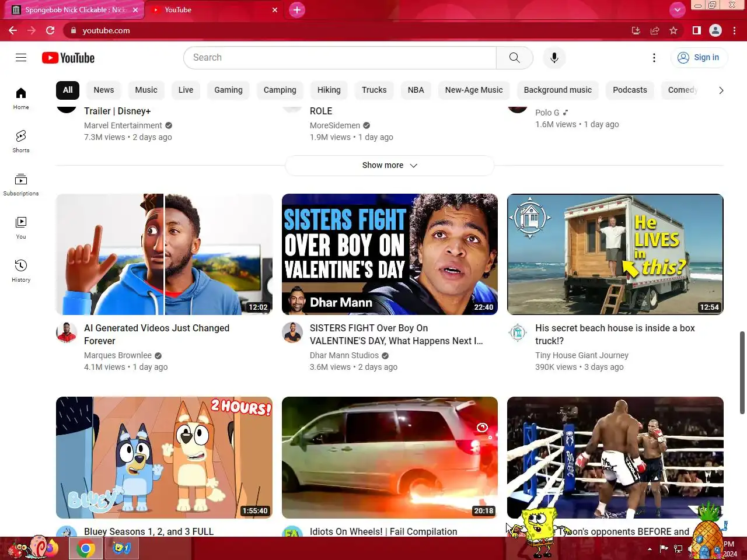
Task: Expand the section with Show more
Action: click(390, 165)
